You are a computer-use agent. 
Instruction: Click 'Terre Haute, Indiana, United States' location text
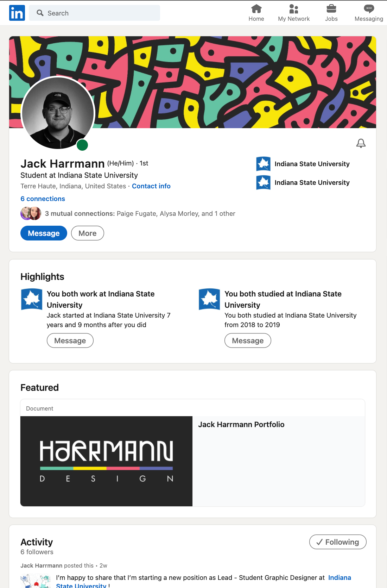point(73,186)
